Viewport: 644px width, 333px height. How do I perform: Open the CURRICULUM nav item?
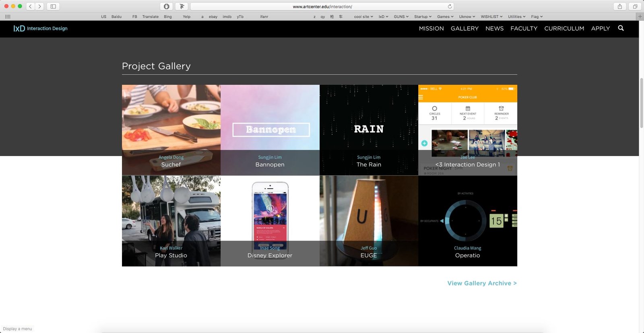tap(564, 29)
